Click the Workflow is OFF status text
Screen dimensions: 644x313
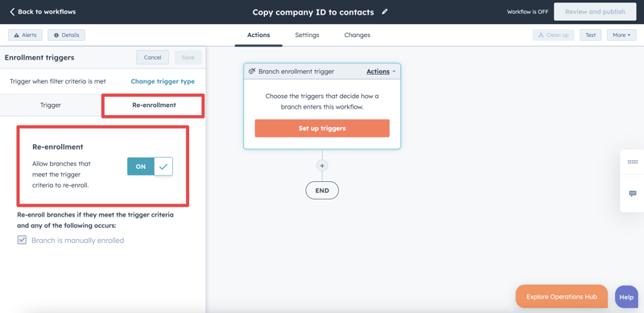coord(527,12)
